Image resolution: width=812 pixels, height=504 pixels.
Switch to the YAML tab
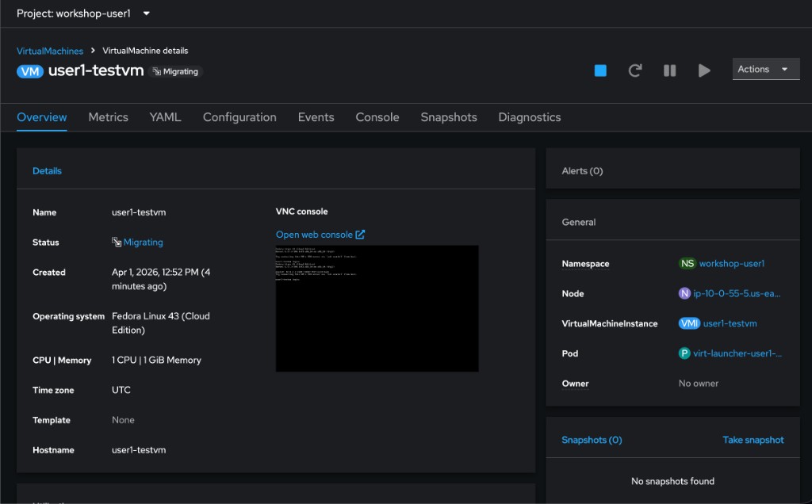pyautogui.click(x=164, y=116)
